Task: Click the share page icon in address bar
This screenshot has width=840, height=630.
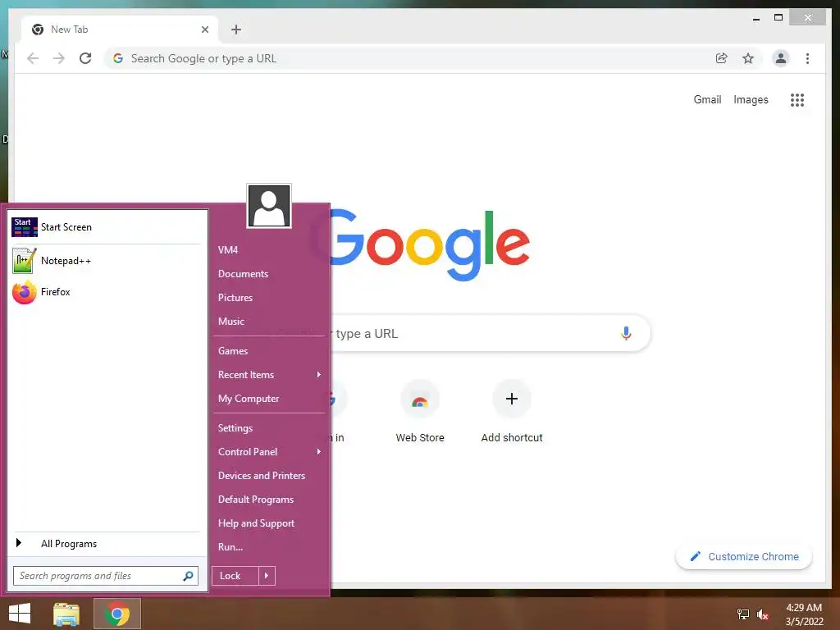Action: pyautogui.click(x=722, y=58)
